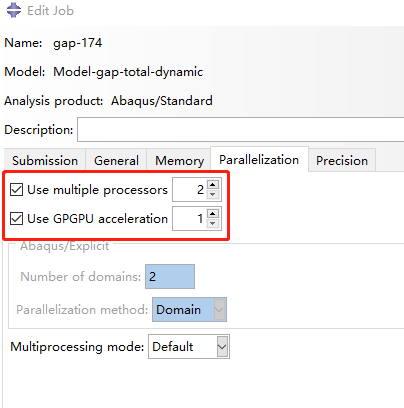The width and height of the screenshot is (404, 408).
Task: Switch to the General tab
Action: click(x=116, y=161)
